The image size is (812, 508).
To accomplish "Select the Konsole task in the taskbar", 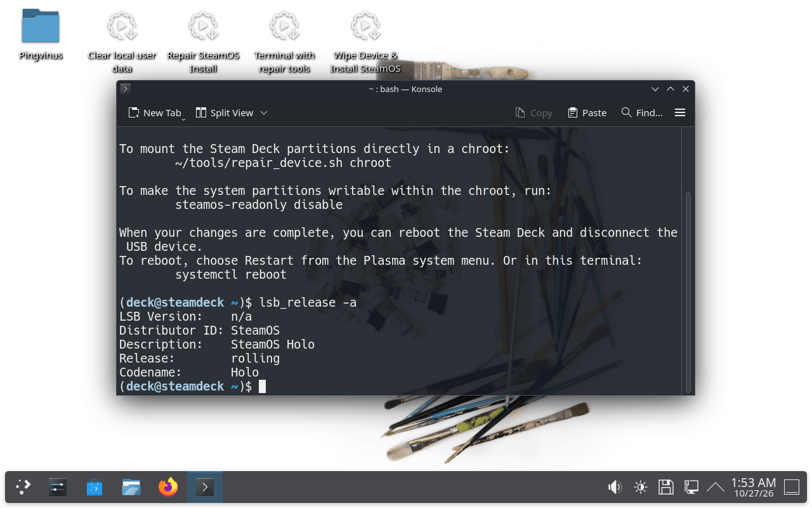I will 204,487.
